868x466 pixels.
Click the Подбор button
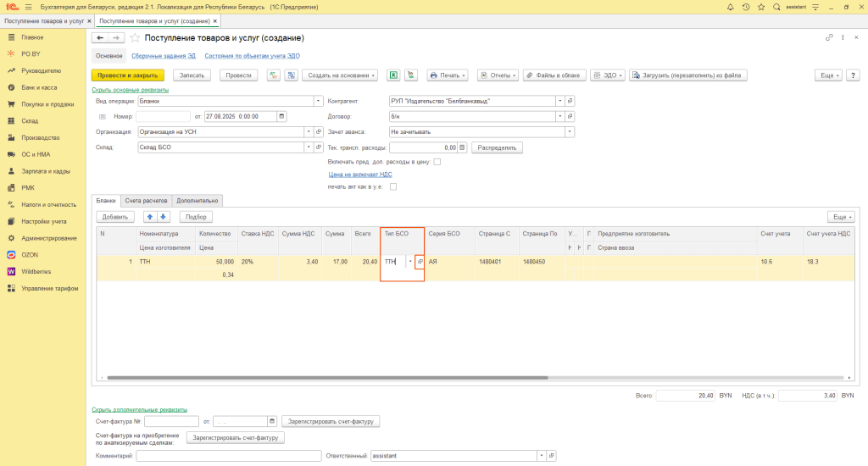(196, 217)
